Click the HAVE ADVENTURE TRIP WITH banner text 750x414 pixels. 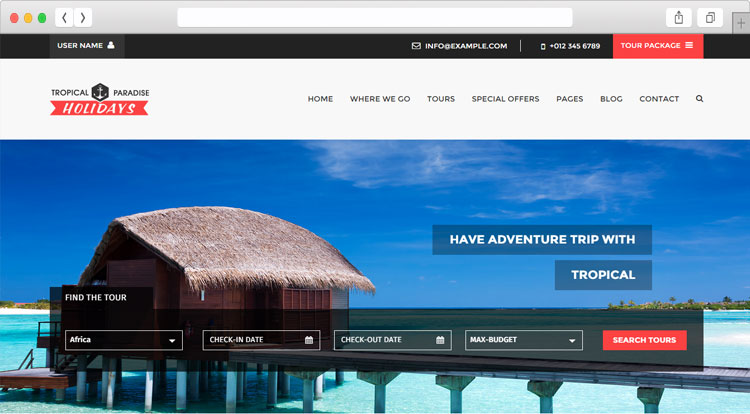pyautogui.click(x=542, y=240)
